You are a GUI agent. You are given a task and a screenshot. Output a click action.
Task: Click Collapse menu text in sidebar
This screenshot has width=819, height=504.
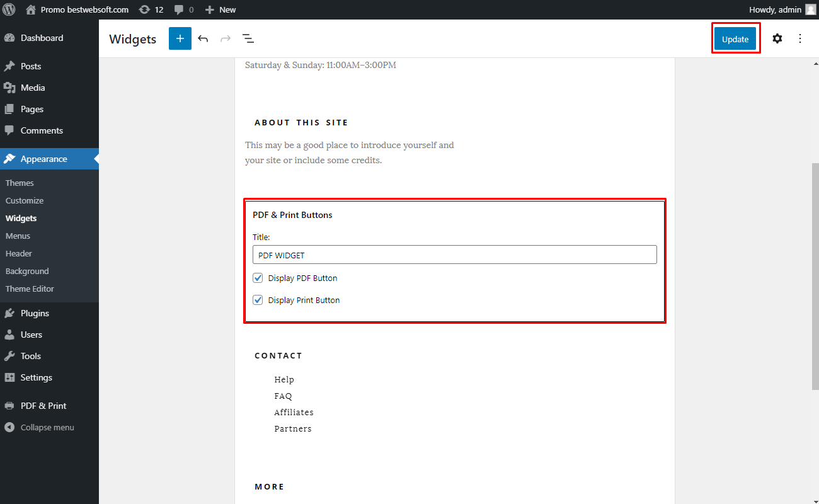(x=47, y=427)
